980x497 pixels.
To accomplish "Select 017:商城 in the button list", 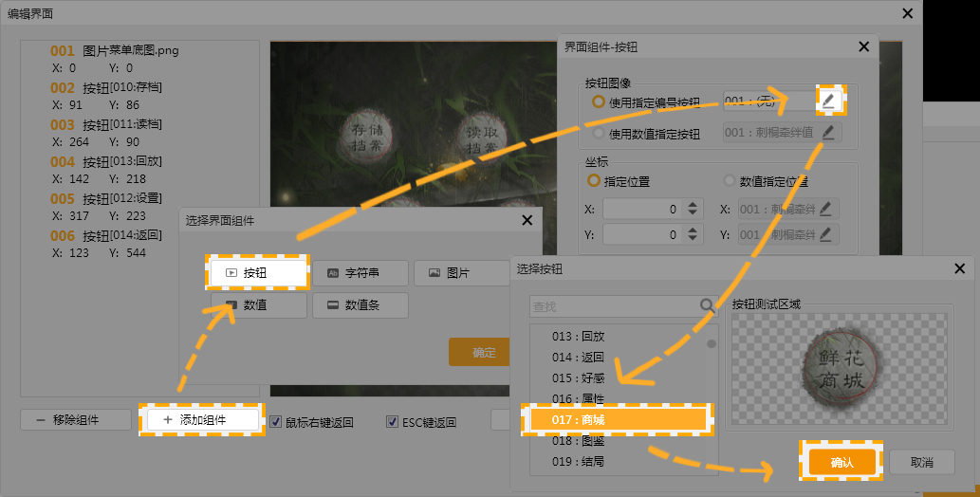I will pos(615,419).
